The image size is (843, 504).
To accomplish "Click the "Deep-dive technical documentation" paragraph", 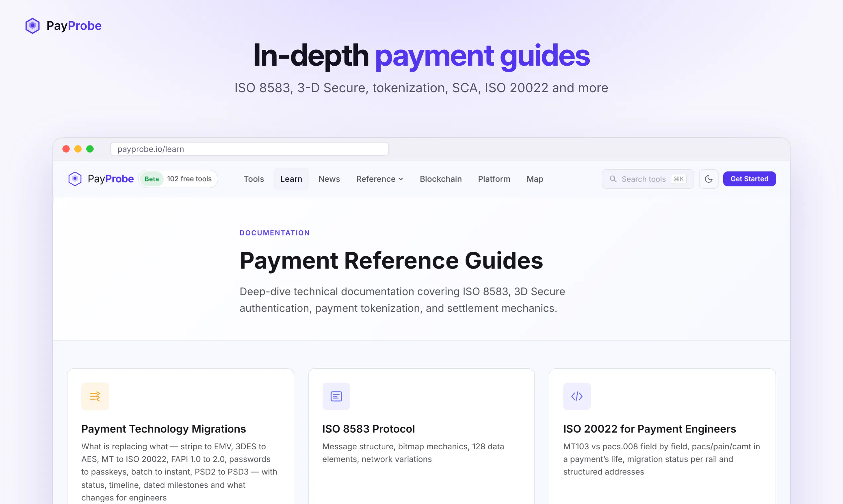I will [x=402, y=299].
